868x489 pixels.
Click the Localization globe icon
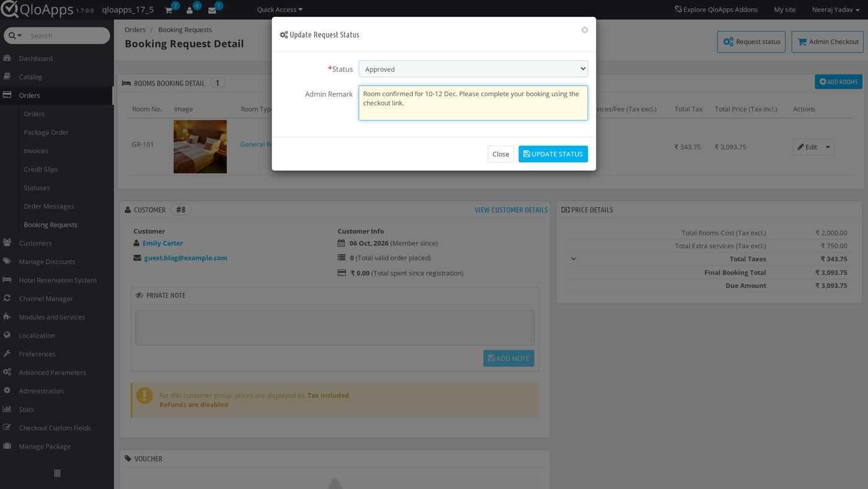pos(7,336)
